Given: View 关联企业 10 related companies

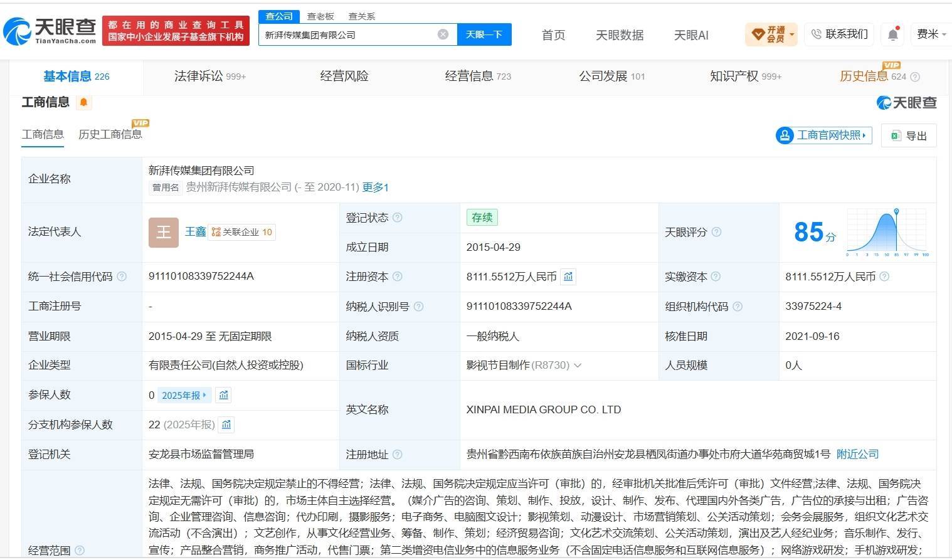Looking at the screenshot, I should pyautogui.click(x=242, y=232).
